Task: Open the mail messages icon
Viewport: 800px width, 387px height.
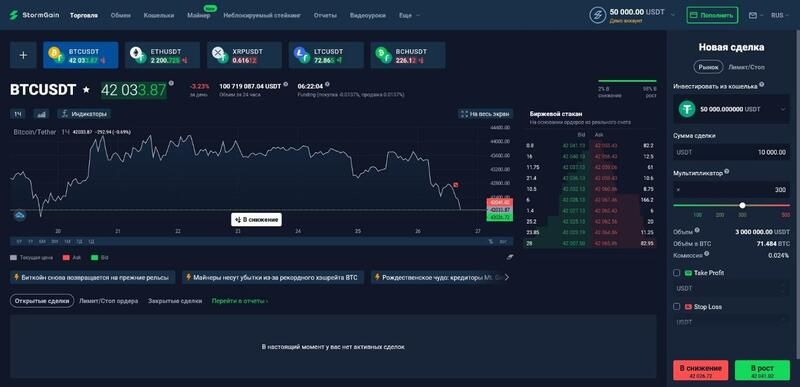Action: [x=753, y=15]
